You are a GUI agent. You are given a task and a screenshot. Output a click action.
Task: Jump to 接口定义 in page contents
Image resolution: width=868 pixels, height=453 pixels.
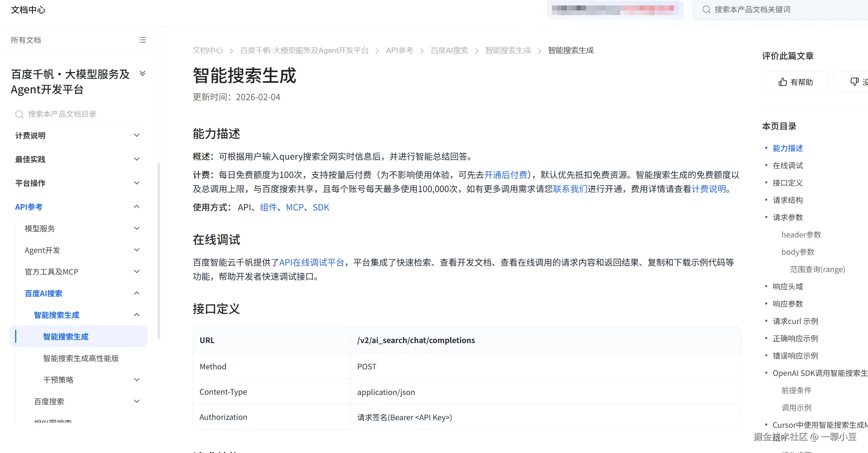pos(788,183)
